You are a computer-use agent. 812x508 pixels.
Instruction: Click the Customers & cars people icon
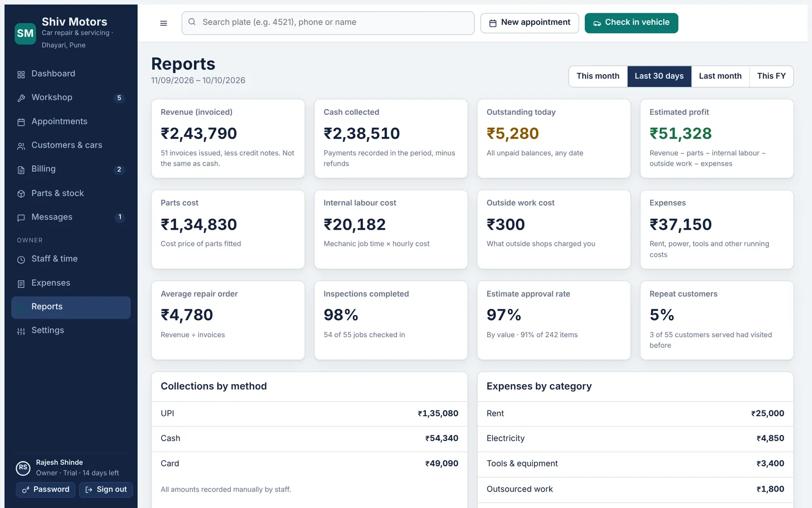(x=21, y=146)
